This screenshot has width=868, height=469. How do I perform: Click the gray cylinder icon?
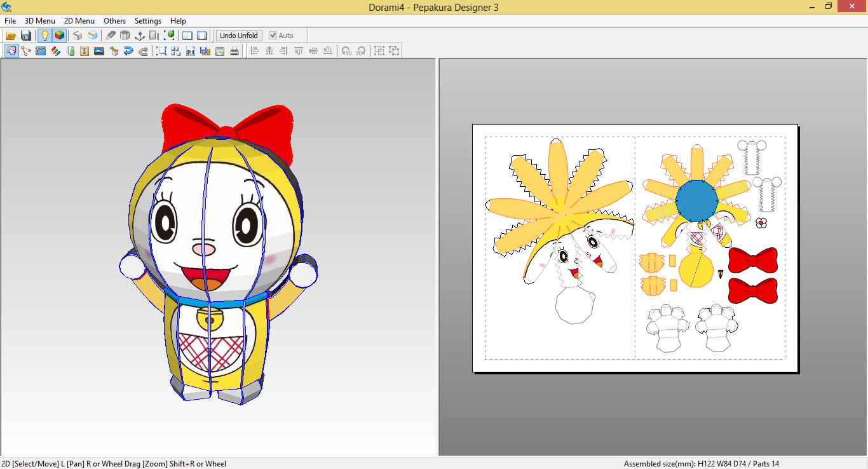[x=125, y=36]
